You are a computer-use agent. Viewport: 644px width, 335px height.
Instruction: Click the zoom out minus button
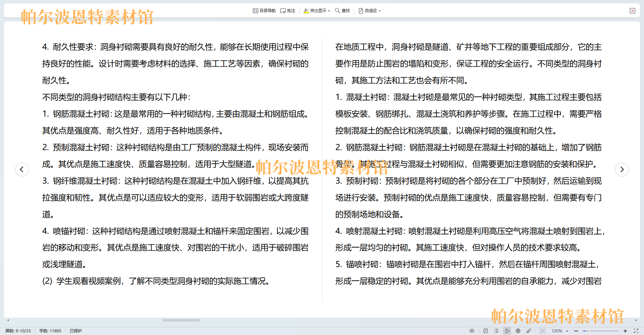click(x=576, y=331)
